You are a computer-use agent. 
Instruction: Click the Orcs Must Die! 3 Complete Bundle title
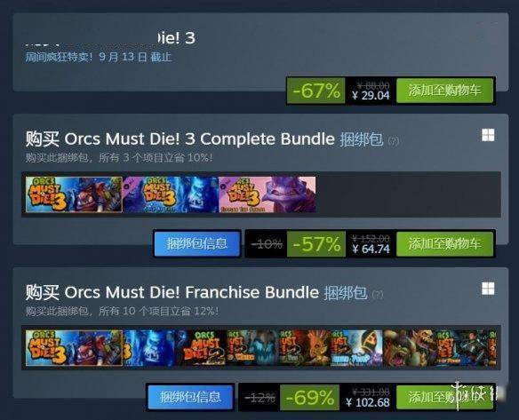coord(199,139)
